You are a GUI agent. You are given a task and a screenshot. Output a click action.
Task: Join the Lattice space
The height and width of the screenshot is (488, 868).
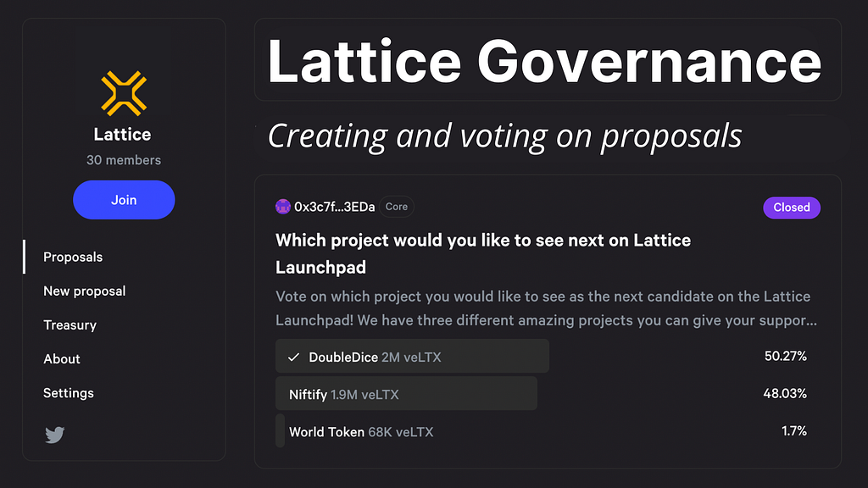124,200
